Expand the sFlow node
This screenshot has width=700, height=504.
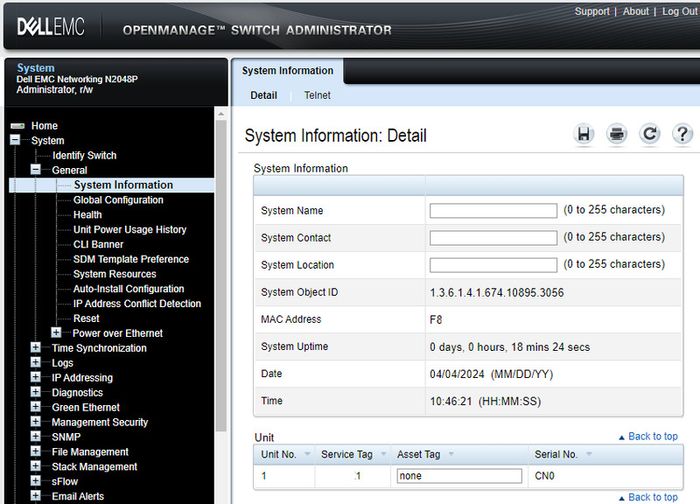(x=35, y=481)
